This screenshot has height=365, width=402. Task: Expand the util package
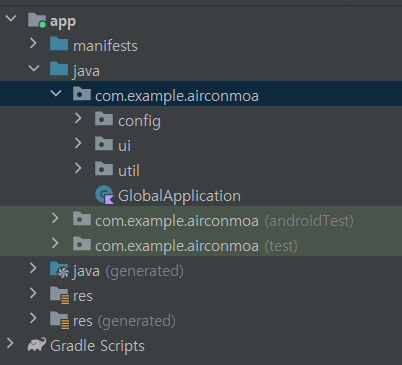click(78, 168)
